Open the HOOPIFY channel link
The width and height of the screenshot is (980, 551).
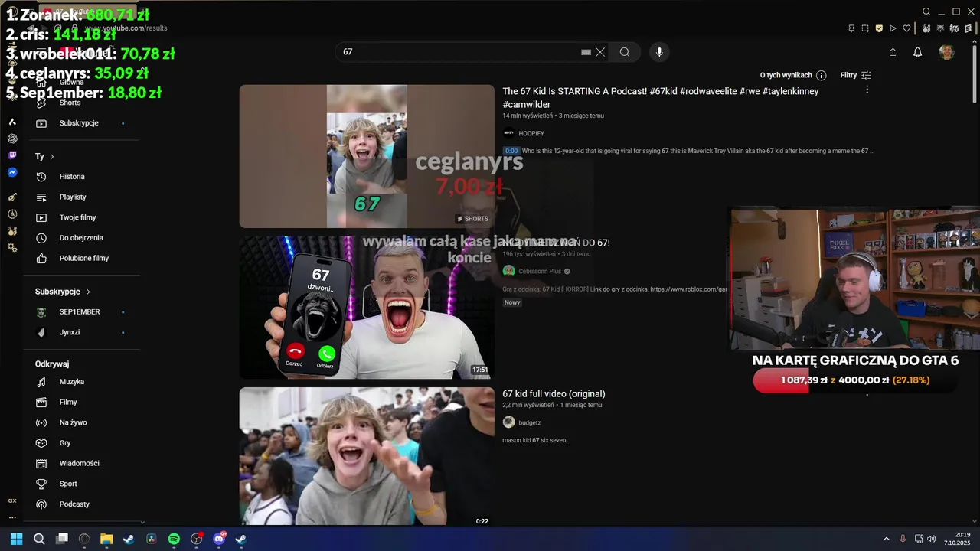pyautogui.click(x=531, y=133)
